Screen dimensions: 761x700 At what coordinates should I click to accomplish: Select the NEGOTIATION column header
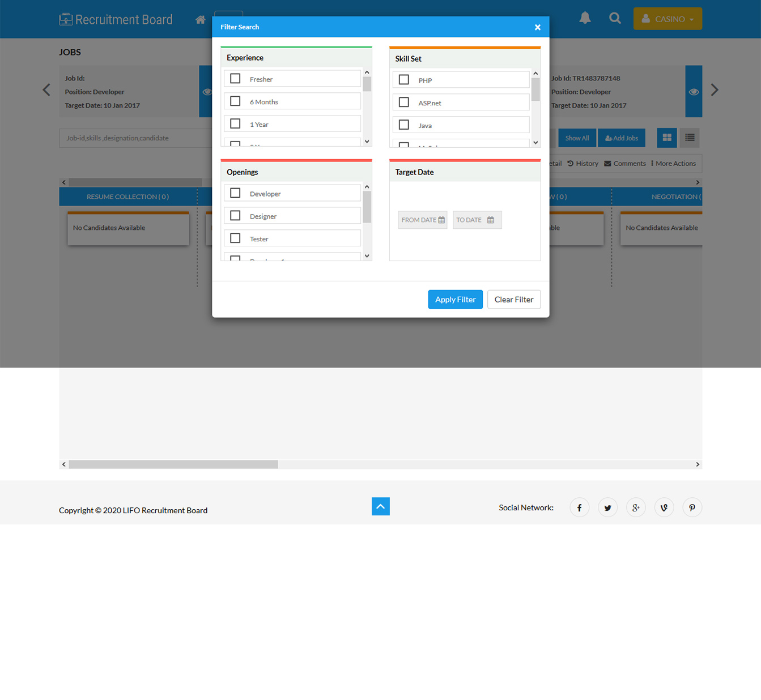(x=657, y=197)
